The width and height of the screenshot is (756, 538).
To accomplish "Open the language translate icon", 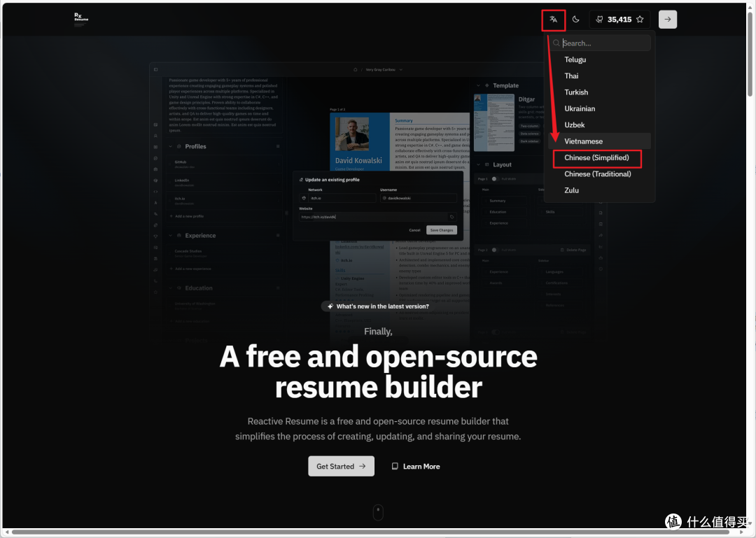I will [x=553, y=20].
